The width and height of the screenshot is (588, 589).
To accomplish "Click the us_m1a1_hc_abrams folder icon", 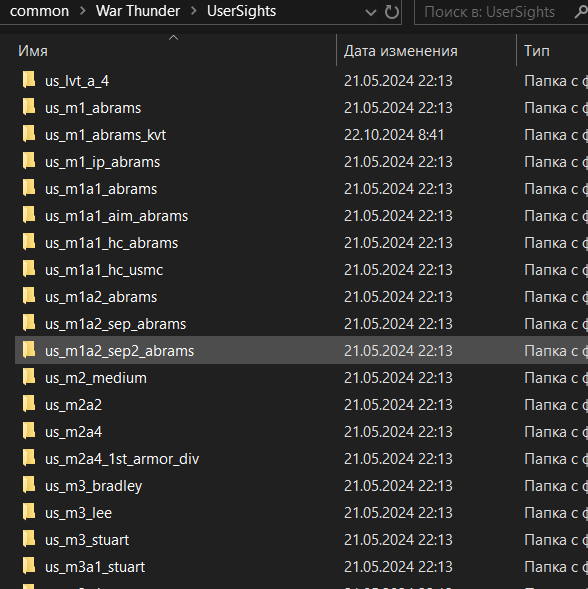I will coord(29,242).
